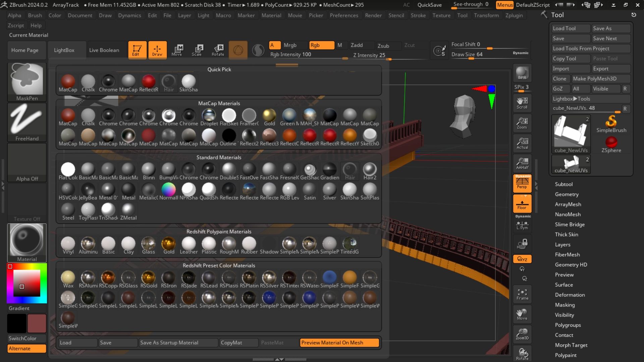Select the Gold MatCap material sphere
Viewport: 644px width, 362px height.
point(269,116)
